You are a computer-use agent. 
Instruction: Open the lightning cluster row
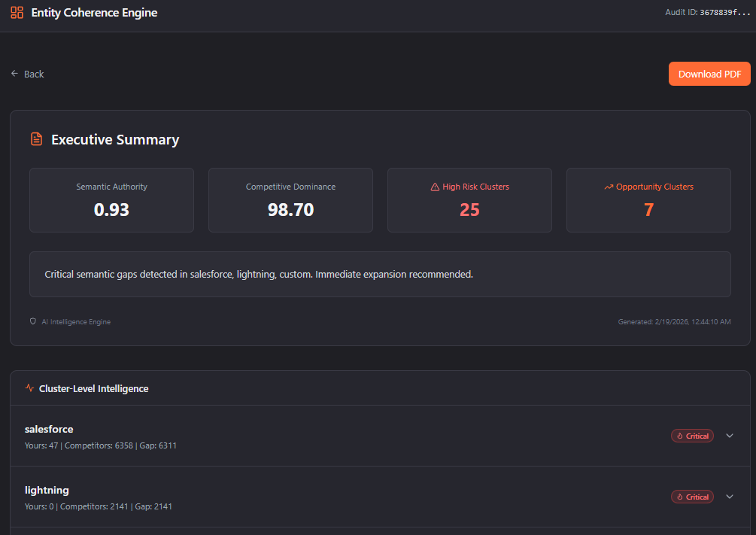pos(301,497)
